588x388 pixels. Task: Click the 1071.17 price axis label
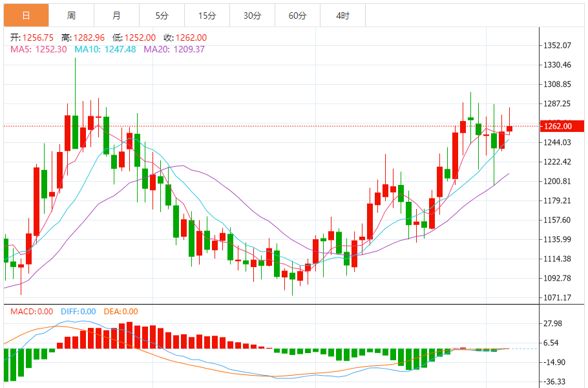(x=557, y=297)
